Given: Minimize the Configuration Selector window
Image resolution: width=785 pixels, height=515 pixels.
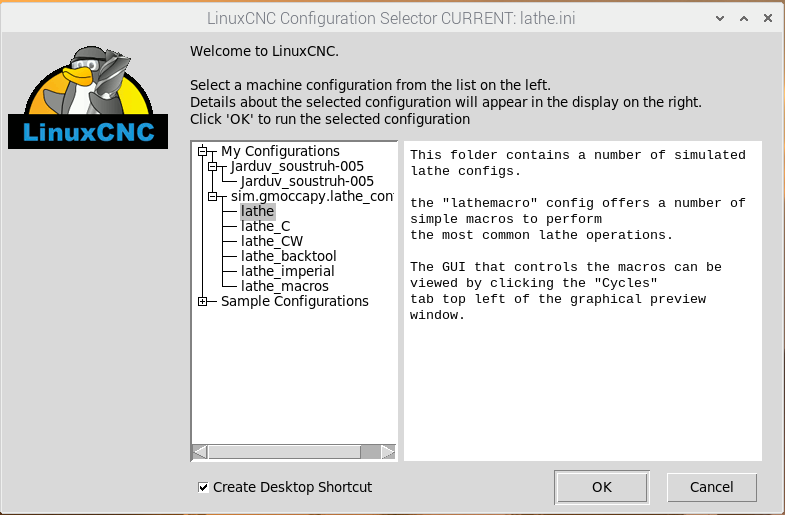Looking at the screenshot, I should (x=717, y=17).
